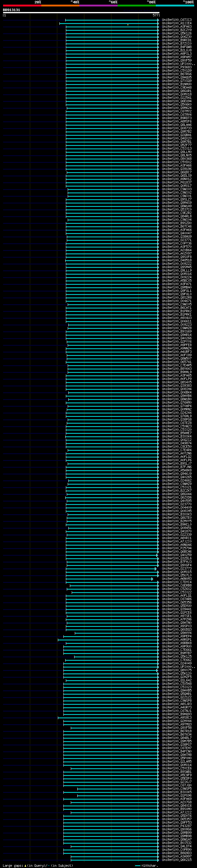Click the white query ruler bar
This screenshot has height=868, width=197.
(81, 13)
